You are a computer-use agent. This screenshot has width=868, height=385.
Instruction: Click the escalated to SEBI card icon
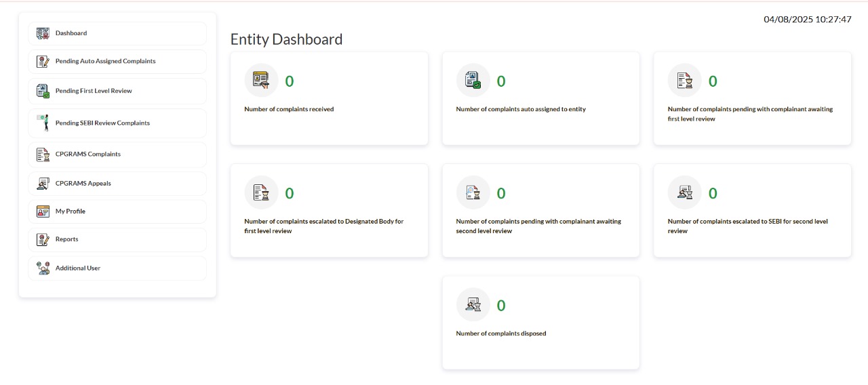tap(684, 192)
